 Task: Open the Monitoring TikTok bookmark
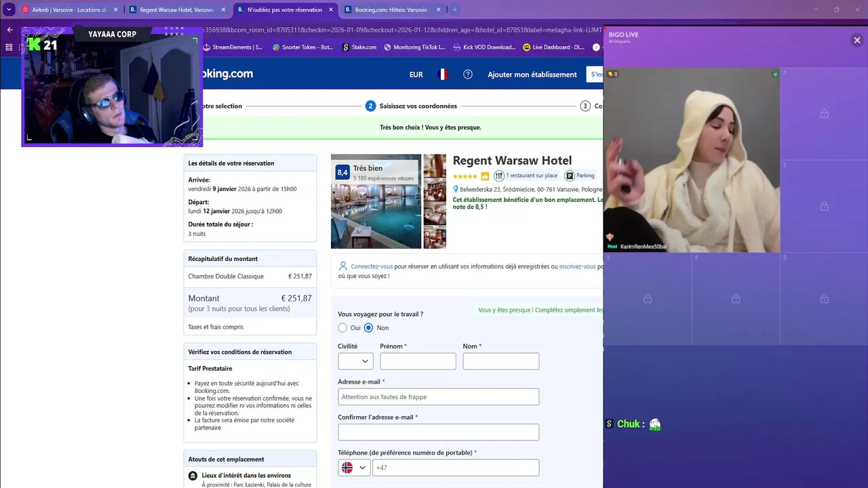point(414,47)
